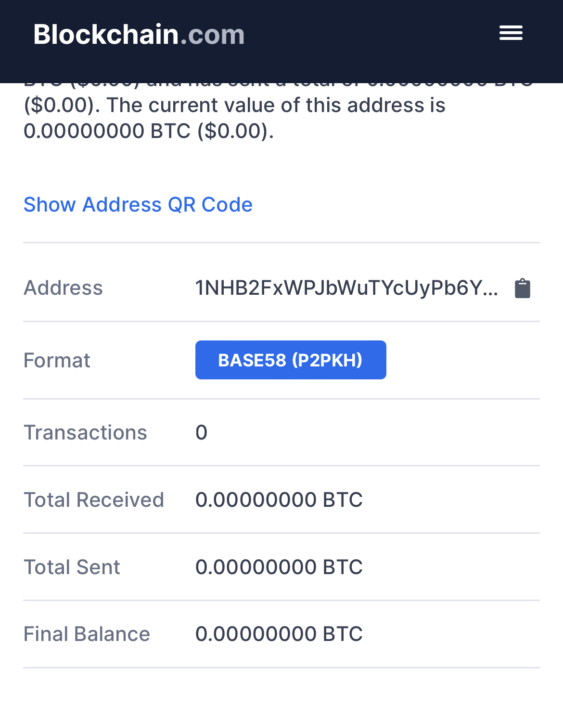This screenshot has height=728, width=563.
Task: Select the Total Sent BTC amount
Action: [x=279, y=567]
